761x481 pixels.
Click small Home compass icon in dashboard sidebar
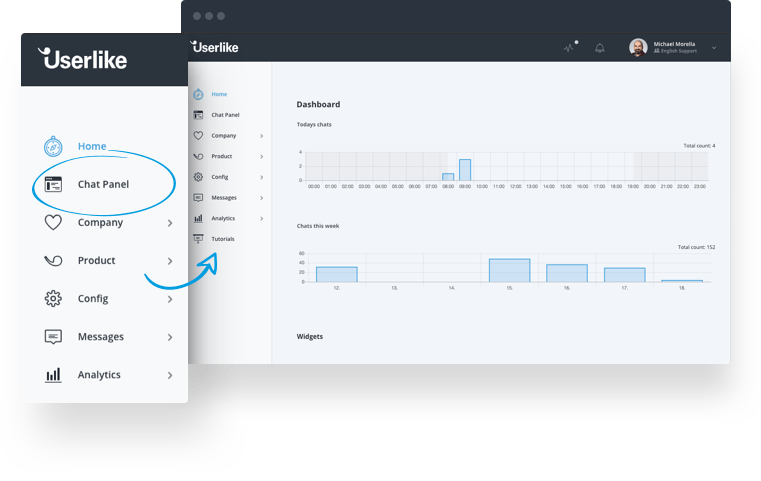(x=198, y=94)
